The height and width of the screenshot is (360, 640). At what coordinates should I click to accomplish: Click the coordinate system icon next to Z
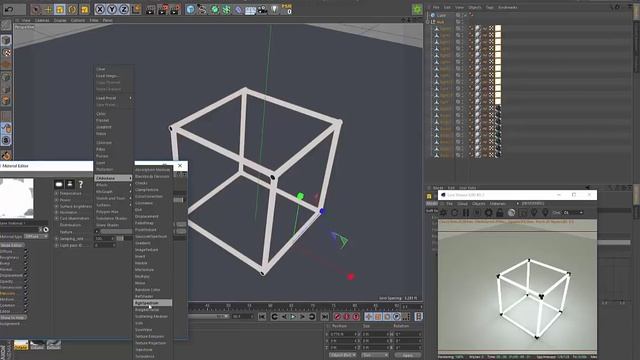[x=136, y=9]
